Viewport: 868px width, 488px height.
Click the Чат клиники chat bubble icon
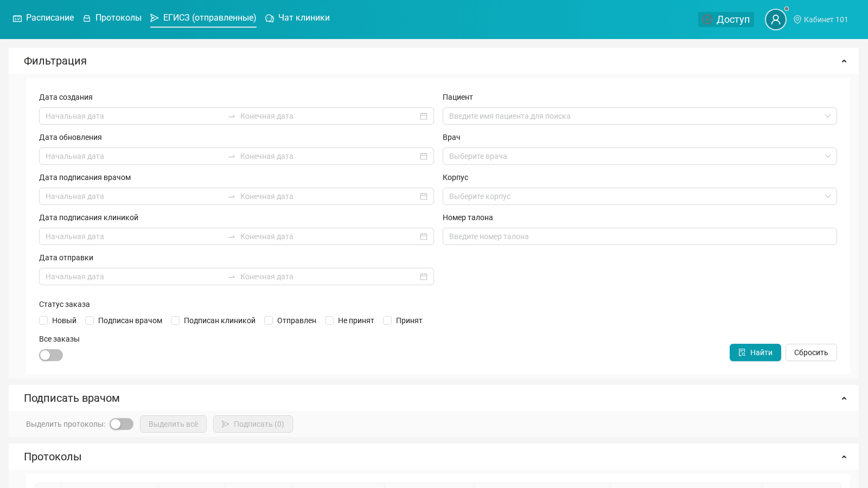click(x=270, y=18)
